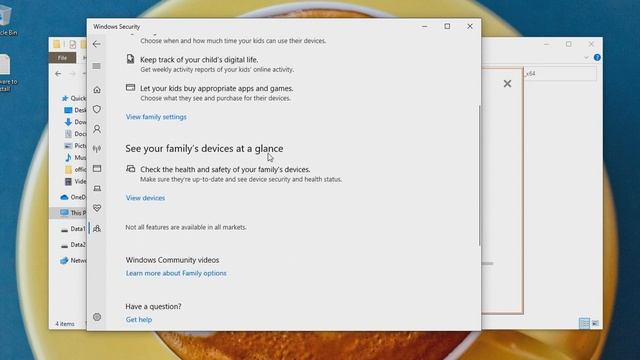The height and width of the screenshot is (360, 640).
Task: Select Desktop in File Explorer navigation
Action: 76,110
